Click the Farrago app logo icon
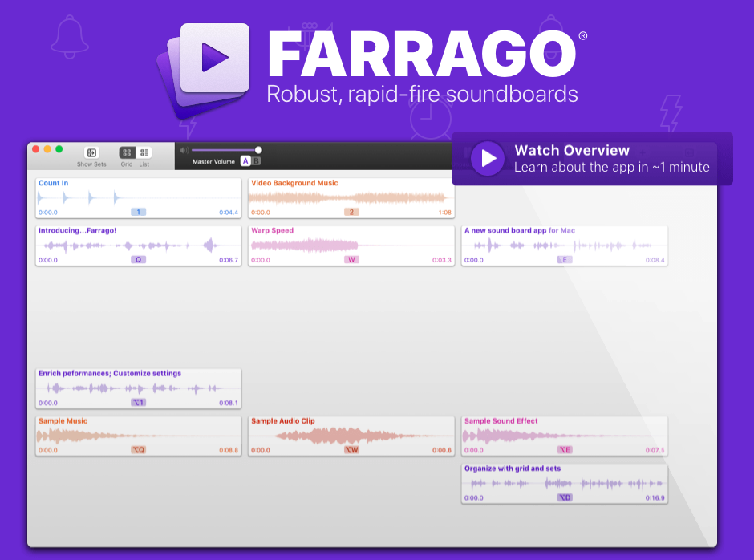Screen dimensions: 754x560 tap(205, 70)
